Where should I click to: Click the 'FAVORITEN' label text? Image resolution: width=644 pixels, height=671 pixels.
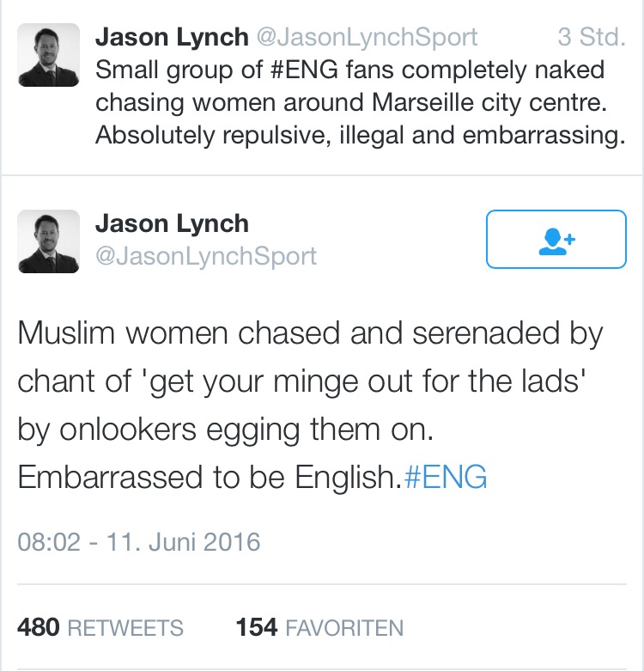pyautogui.click(x=344, y=628)
